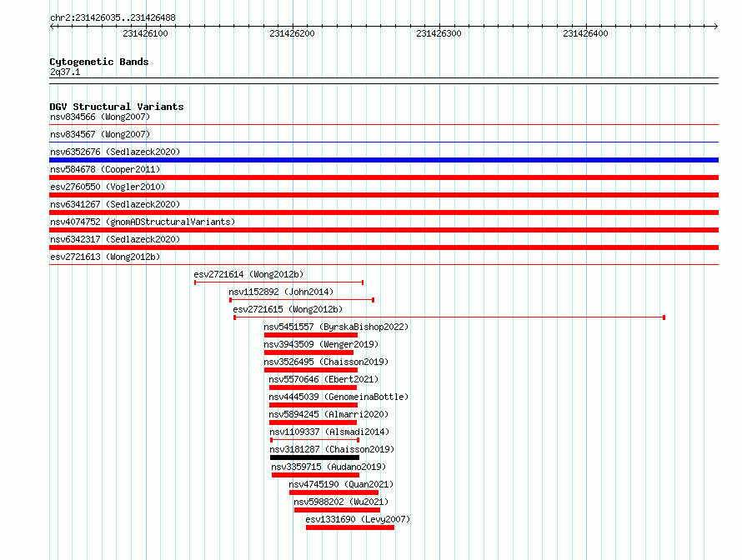This screenshot has height=560, width=742.
Task: Select the red bar under nsv4745190
Action: pyautogui.click(x=333, y=492)
